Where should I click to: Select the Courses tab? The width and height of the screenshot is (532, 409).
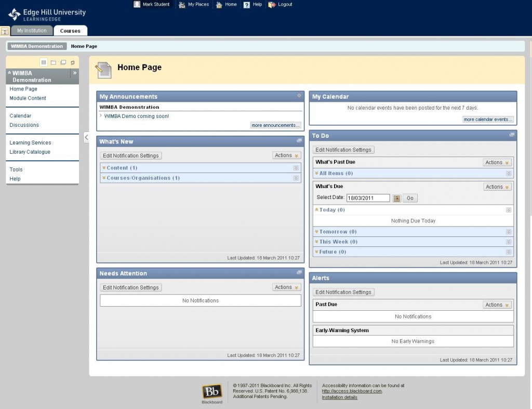click(x=70, y=30)
